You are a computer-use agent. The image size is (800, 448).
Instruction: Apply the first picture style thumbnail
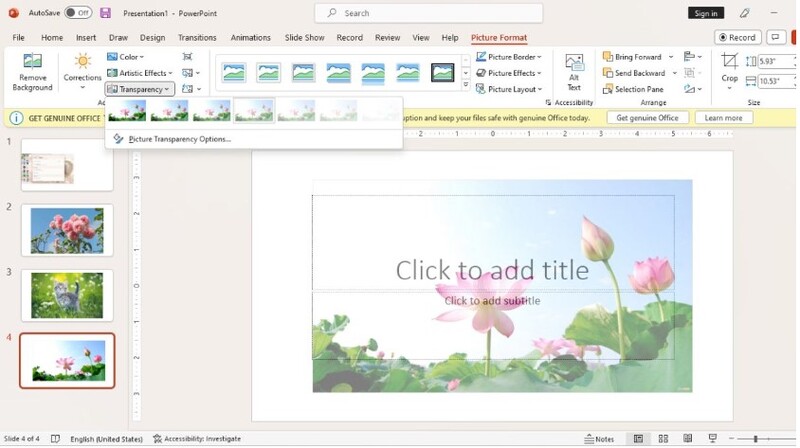point(234,73)
